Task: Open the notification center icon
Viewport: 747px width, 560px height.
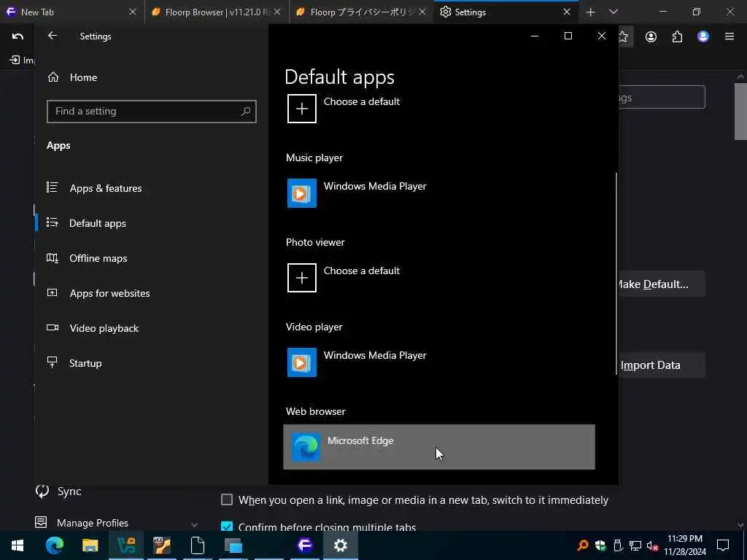Action: pos(723,545)
